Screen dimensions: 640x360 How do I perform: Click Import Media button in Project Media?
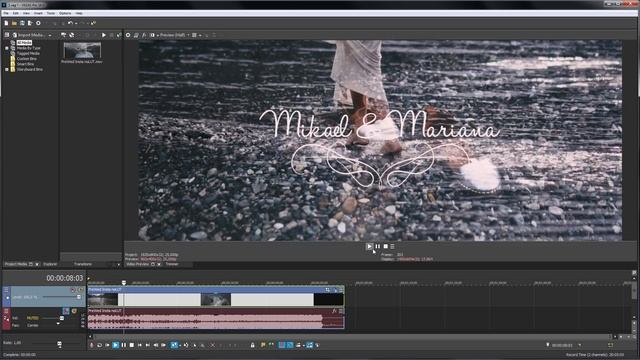pos(28,35)
